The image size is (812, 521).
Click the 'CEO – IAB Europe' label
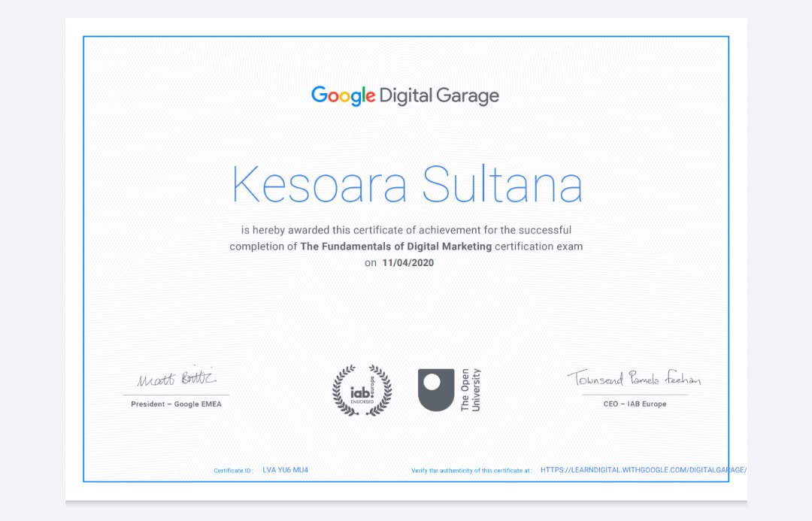coord(635,404)
